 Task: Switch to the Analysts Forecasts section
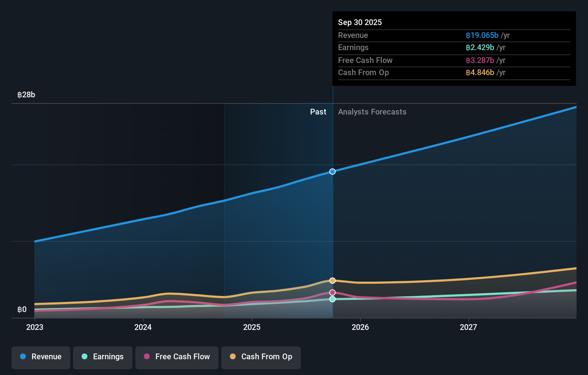(x=372, y=112)
